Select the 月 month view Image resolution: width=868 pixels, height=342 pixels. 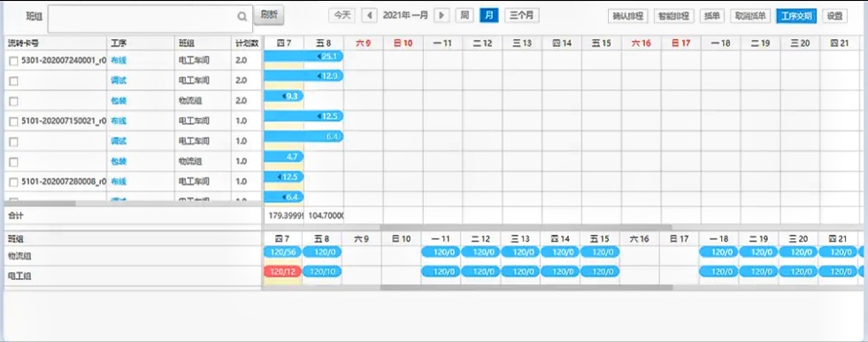click(x=488, y=16)
